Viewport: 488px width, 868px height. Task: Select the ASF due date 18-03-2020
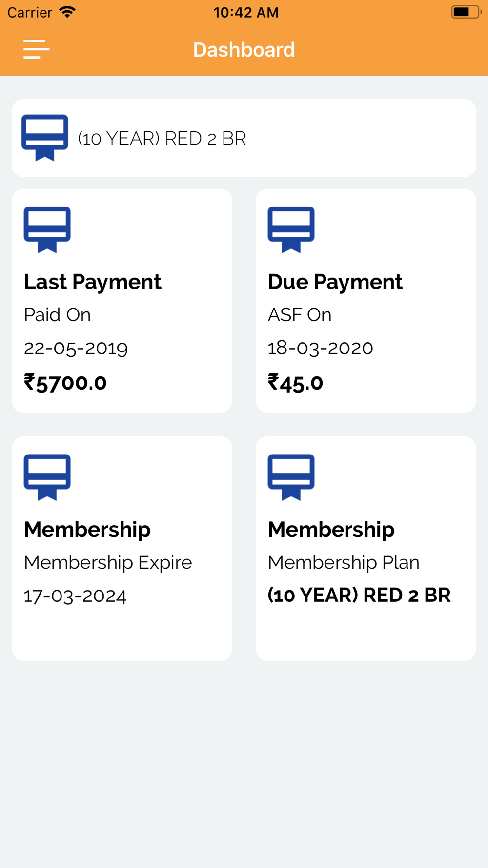[x=321, y=348]
